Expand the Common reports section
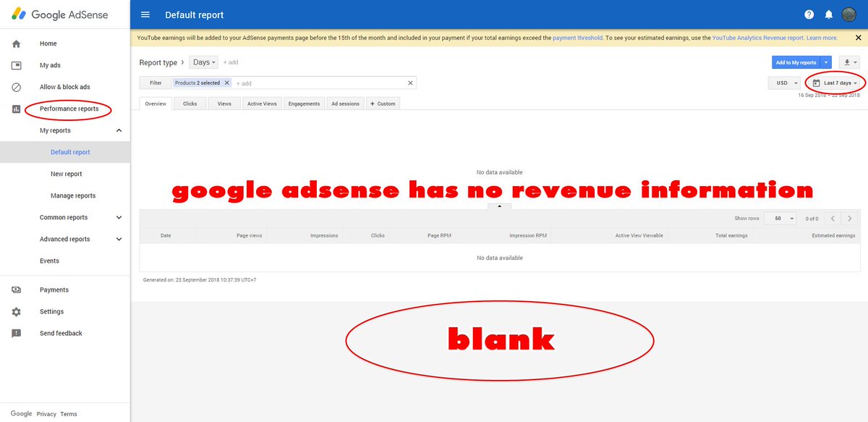 point(119,217)
